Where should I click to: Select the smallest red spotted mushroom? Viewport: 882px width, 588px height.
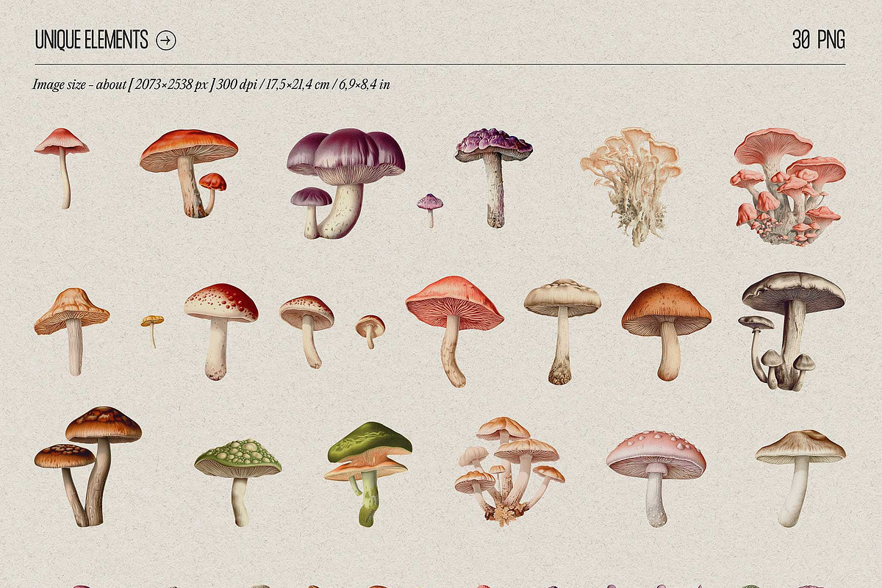[x=370, y=331]
